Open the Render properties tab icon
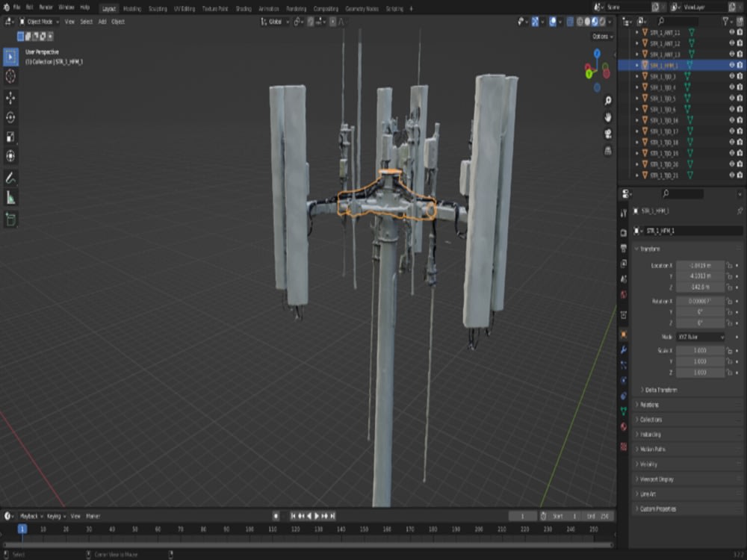The width and height of the screenshot is (747, 560). pos(624,233)
